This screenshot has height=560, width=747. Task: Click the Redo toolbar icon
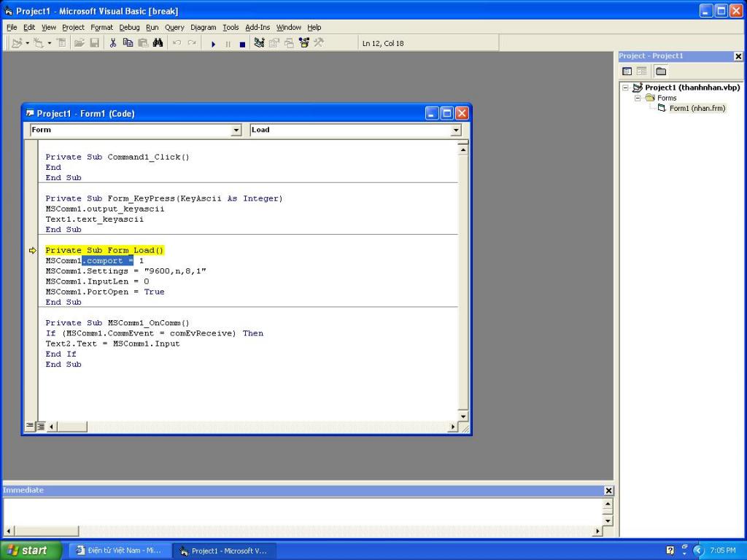coord(192,43)
